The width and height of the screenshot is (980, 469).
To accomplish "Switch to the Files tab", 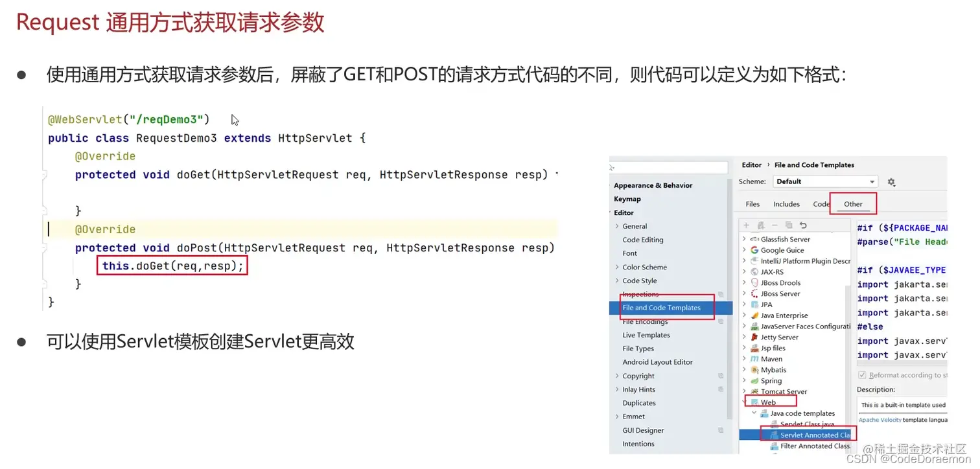I will pyautogui.click(x=752, y=204).
